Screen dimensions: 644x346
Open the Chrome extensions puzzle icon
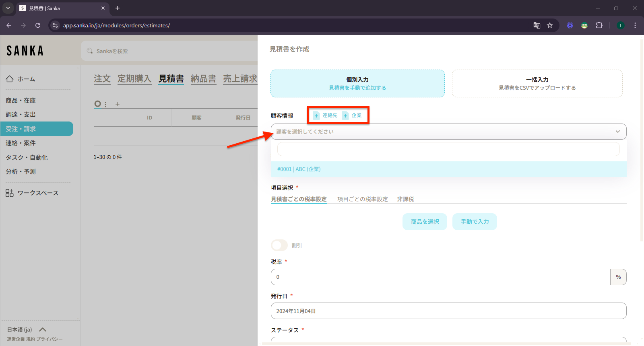click(x=599, y=25)
